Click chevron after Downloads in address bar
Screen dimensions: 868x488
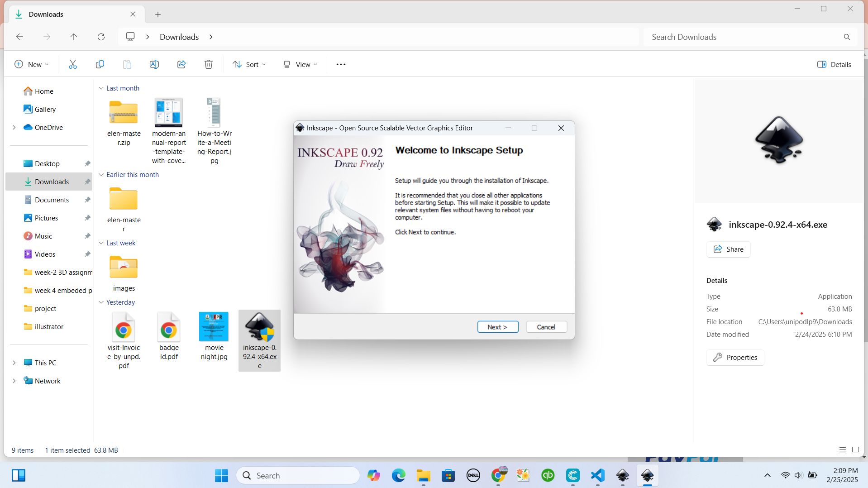(211, 37)
